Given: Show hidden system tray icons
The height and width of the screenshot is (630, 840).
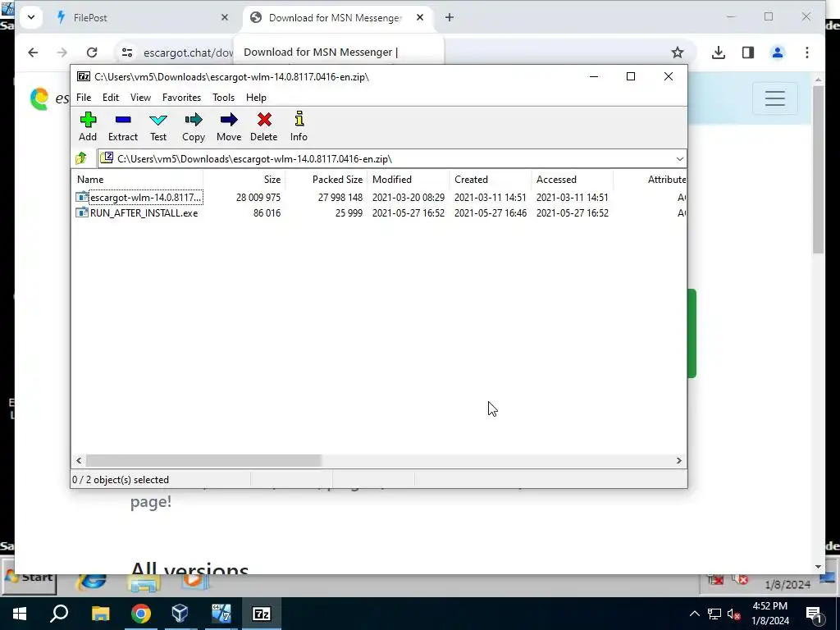Looking at the screenshot, I should coord(694,614).
